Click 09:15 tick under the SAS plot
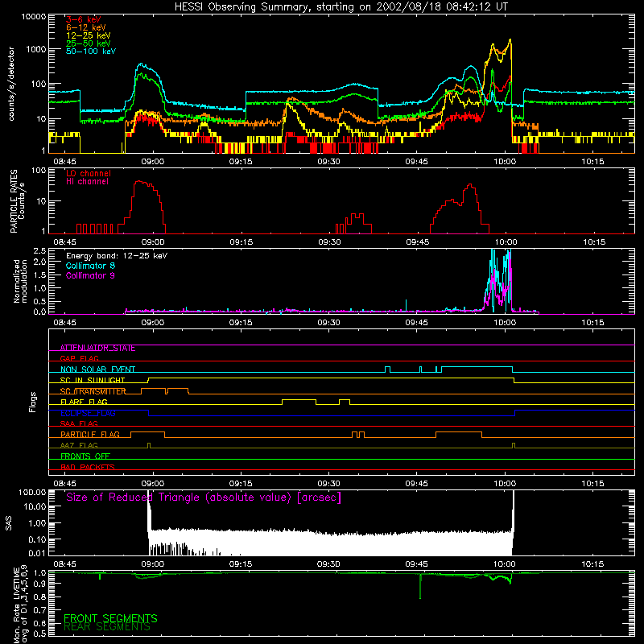 tap(241, 564)
